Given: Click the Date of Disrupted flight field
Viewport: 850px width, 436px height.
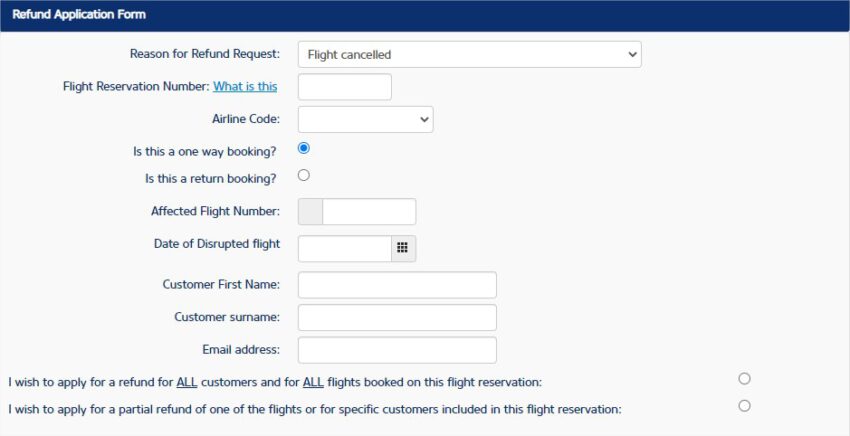Looking at the screenshot, I should pos(345,248).
